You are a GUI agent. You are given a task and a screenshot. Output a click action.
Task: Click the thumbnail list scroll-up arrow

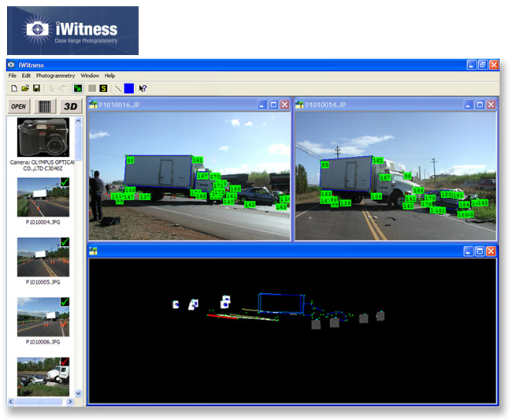(78, 121)
